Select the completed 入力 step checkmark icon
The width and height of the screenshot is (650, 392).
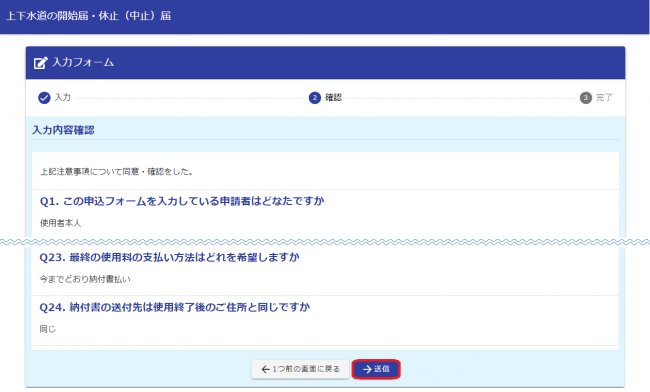coord(44,98)
